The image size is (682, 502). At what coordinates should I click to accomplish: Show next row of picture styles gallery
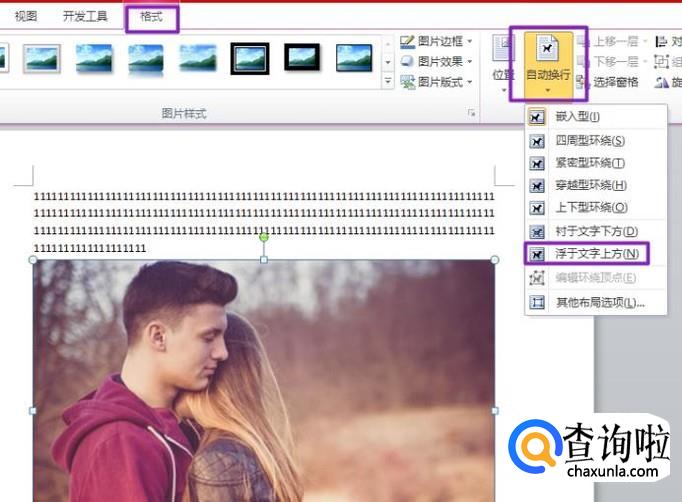point(388,62)
